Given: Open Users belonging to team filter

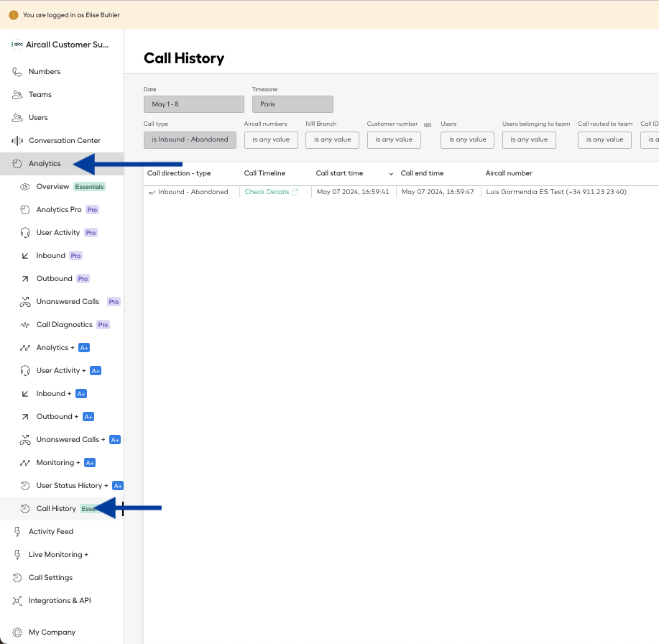Looking at the screenshot, I should tap(529, 140).
